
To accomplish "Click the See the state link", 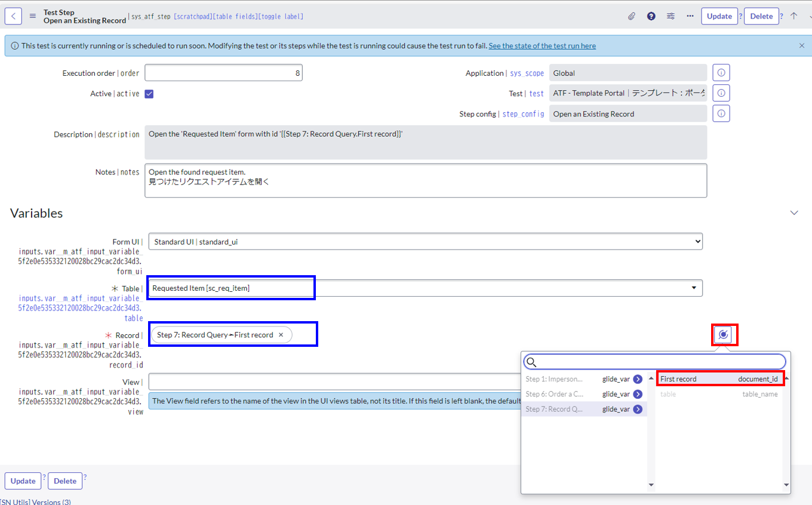I will [542, 45].
